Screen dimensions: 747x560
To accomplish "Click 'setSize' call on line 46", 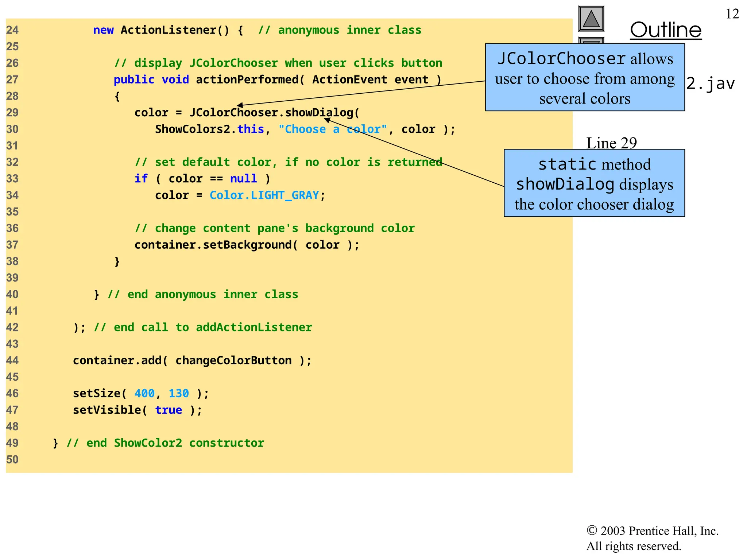I will 97,393.
